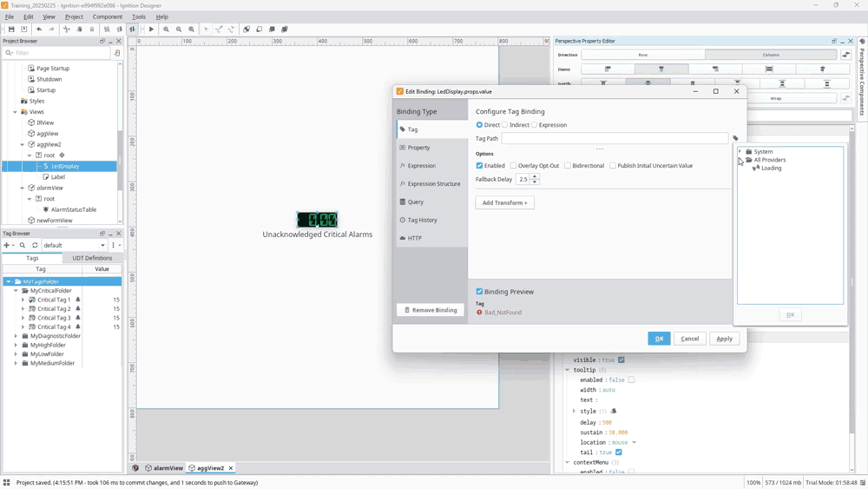Click Cancel in the Edit Binding dialog
The width and height of the screenshot is (868, 489).
(690, 339)
